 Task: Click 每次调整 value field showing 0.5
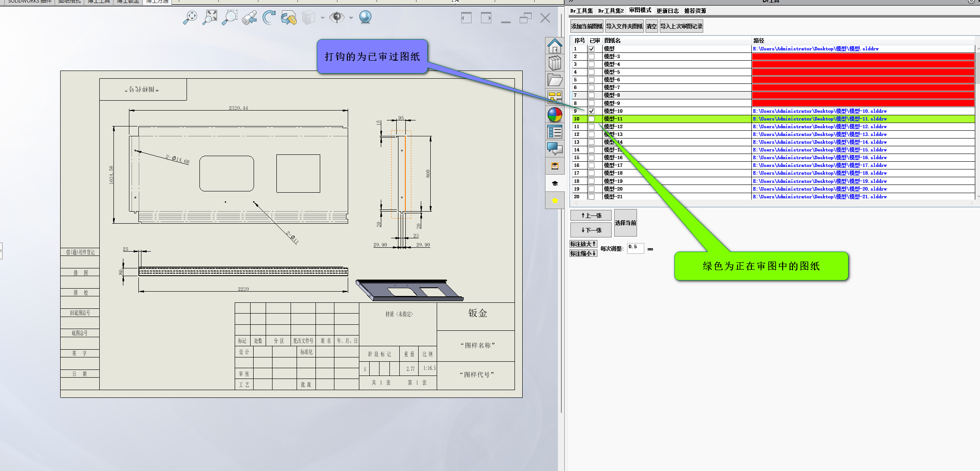[x=635, y=248]
